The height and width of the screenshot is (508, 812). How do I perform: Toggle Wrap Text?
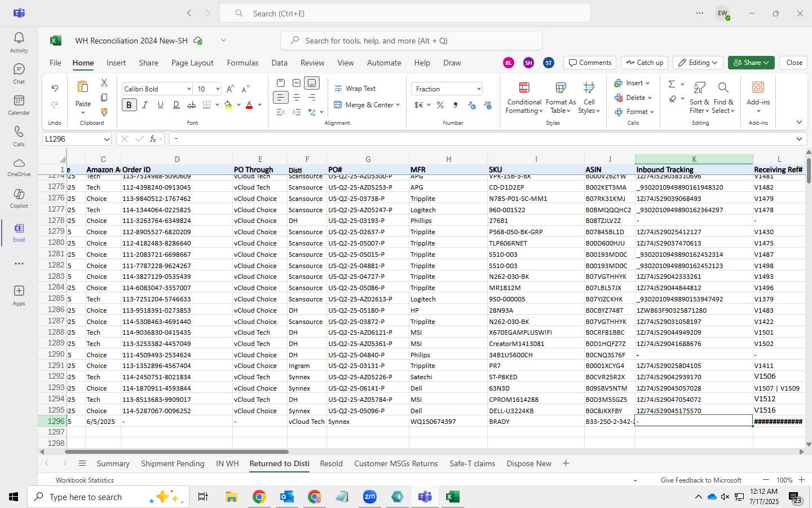point(355,89)
